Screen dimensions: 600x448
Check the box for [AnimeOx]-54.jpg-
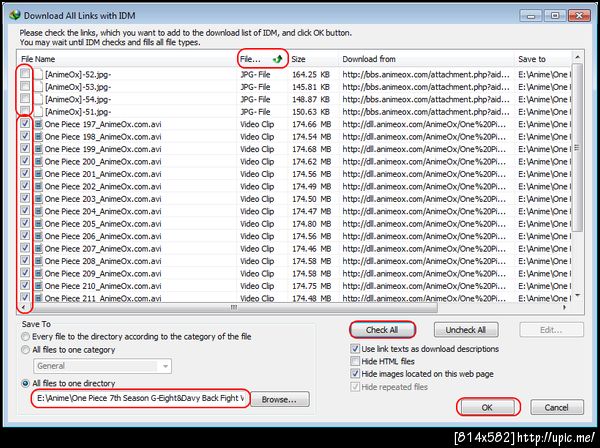(x=25, y=98)
